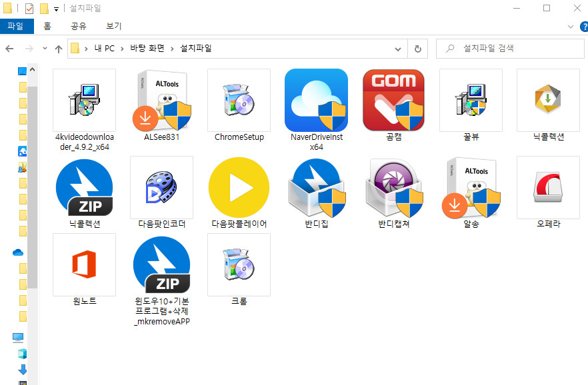The height and width of the screenshot is (385, 588).
Task: Select the 원노트 Office icon
Action: pyautogui.click(x=85, y=265)
